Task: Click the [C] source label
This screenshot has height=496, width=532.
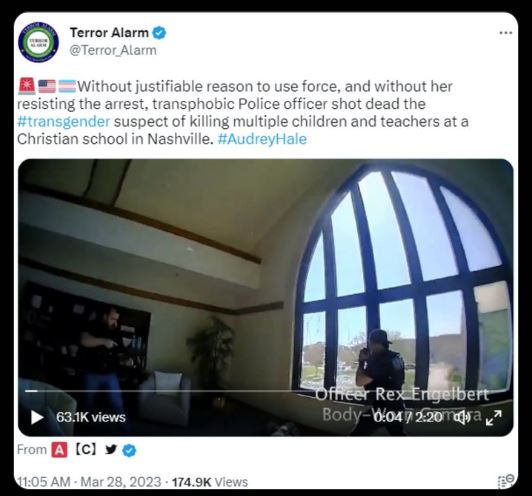Action: [85, 450]
